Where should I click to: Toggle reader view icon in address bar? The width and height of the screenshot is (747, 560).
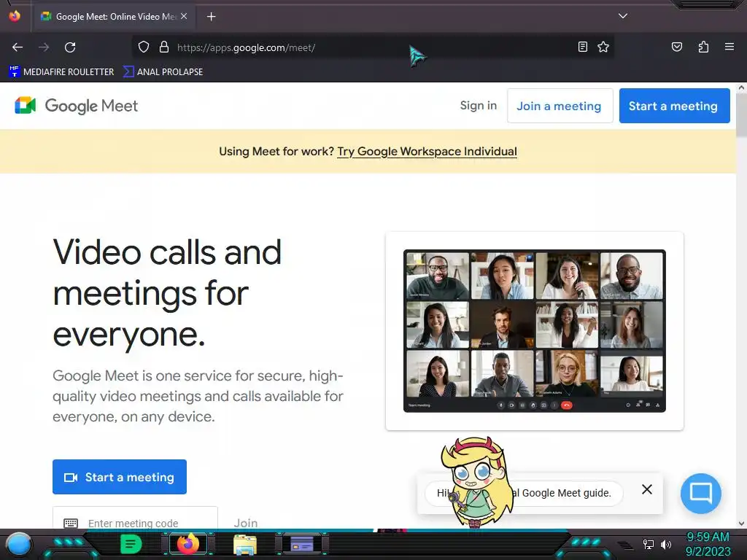[583, 47]
